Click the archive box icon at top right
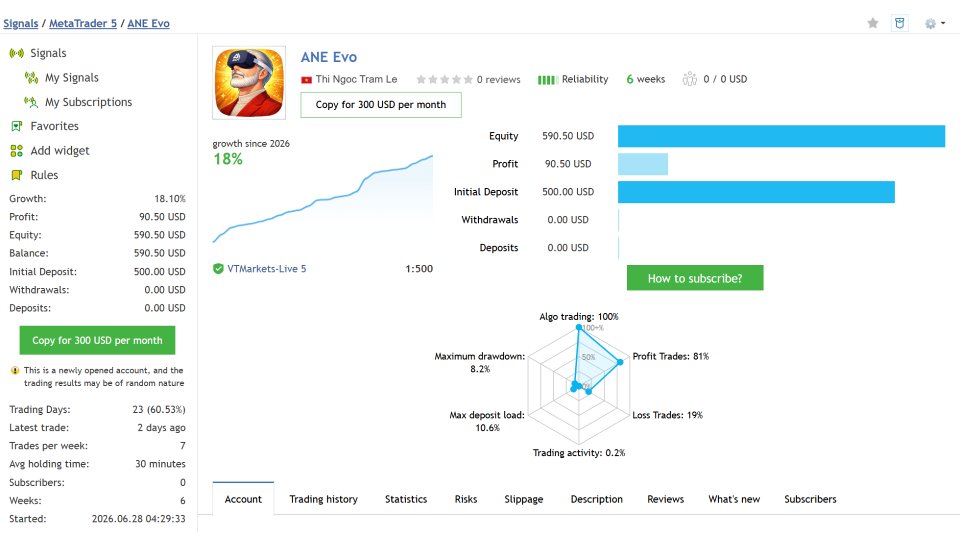 pos(899,23)
